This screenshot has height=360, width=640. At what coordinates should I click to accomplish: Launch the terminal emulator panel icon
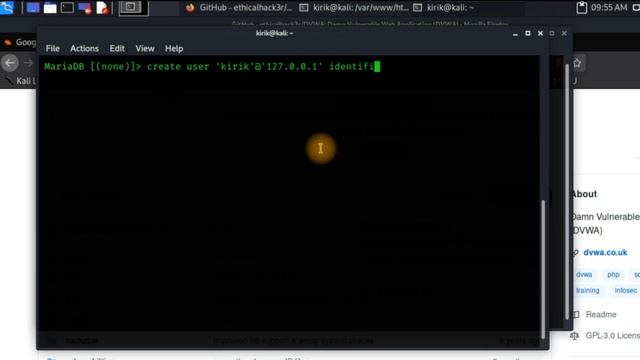(67, 8)
